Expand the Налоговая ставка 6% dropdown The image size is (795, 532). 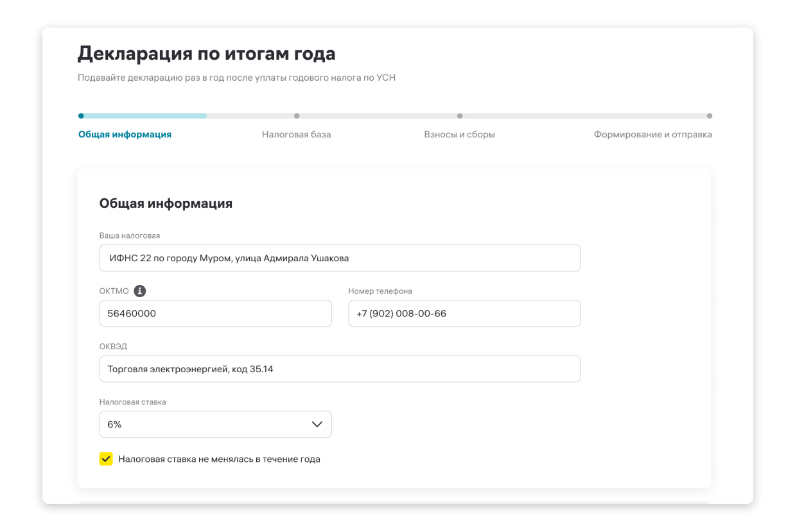(x=216, y=424)
